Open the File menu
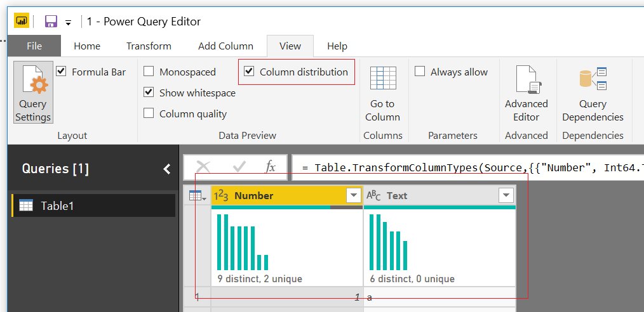 point(34,46)
